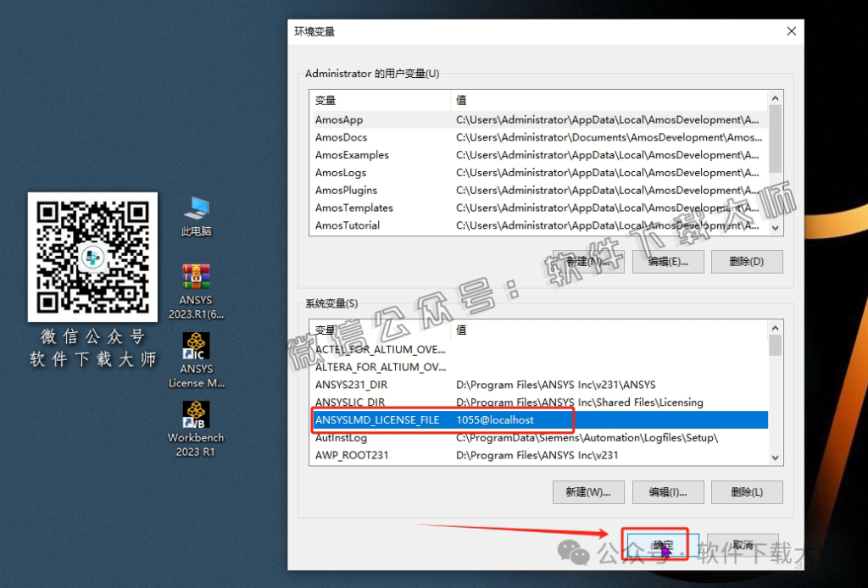
Task: Select the ANSYS License Manager desktop icon
Action: [x=195, y=350]
